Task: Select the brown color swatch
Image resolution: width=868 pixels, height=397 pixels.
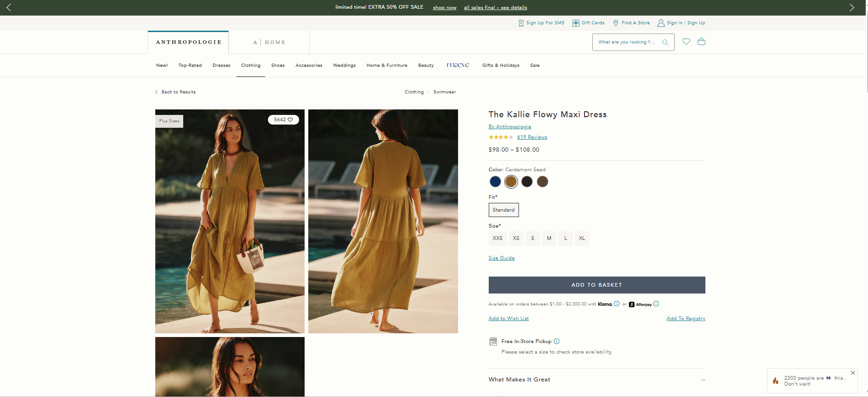Action: [542, 182]
